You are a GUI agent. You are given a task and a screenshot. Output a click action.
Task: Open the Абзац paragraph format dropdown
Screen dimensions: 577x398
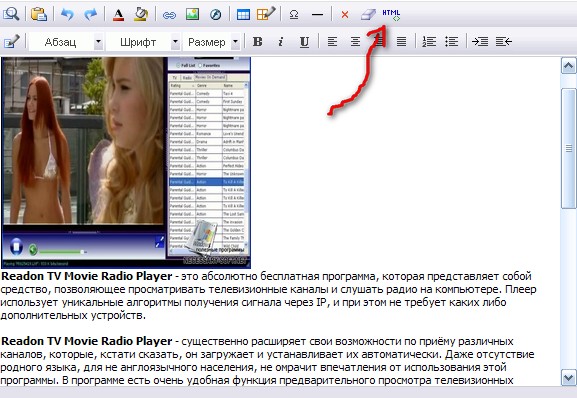pos(66,42)
